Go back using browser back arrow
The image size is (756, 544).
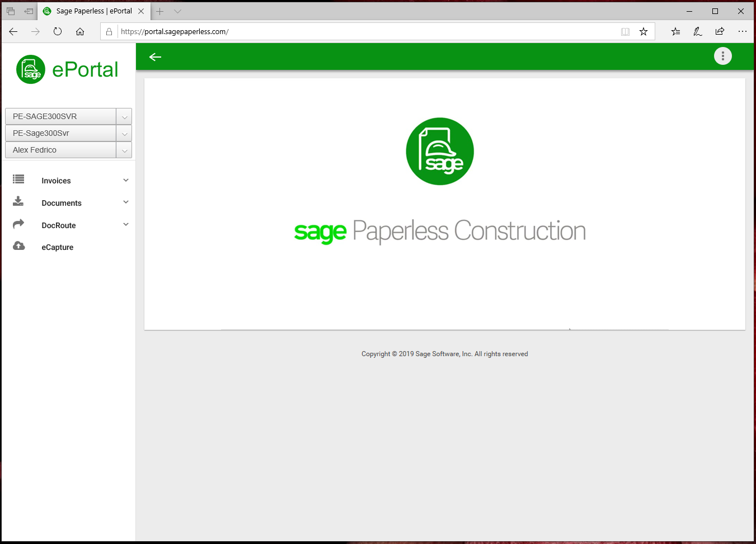pos(13,31)
